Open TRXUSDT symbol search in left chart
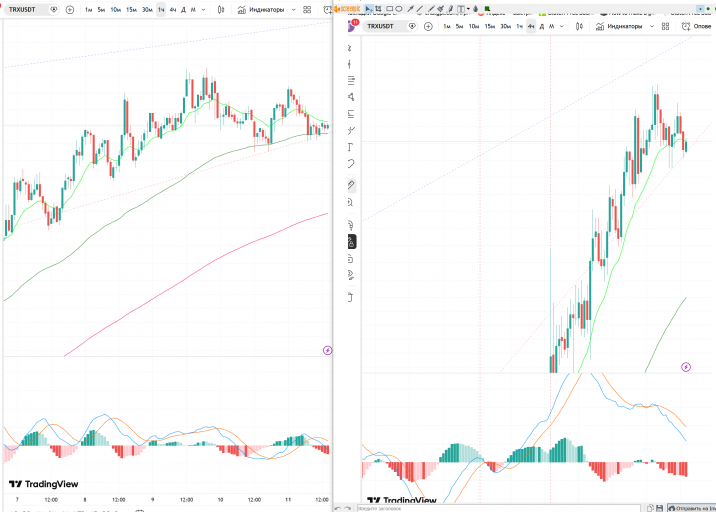The width and height of the screenshot is (716, 512). click(22, 10)
